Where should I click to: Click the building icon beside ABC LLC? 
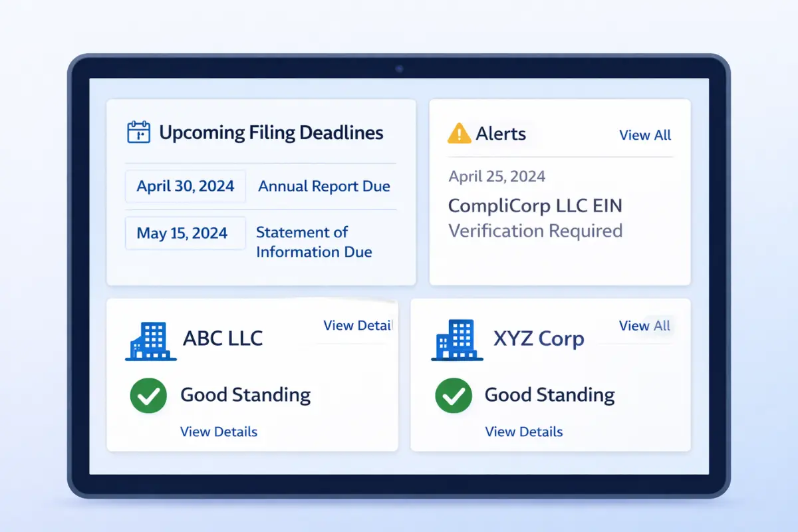pyautogui.click(x=150, y=339)
